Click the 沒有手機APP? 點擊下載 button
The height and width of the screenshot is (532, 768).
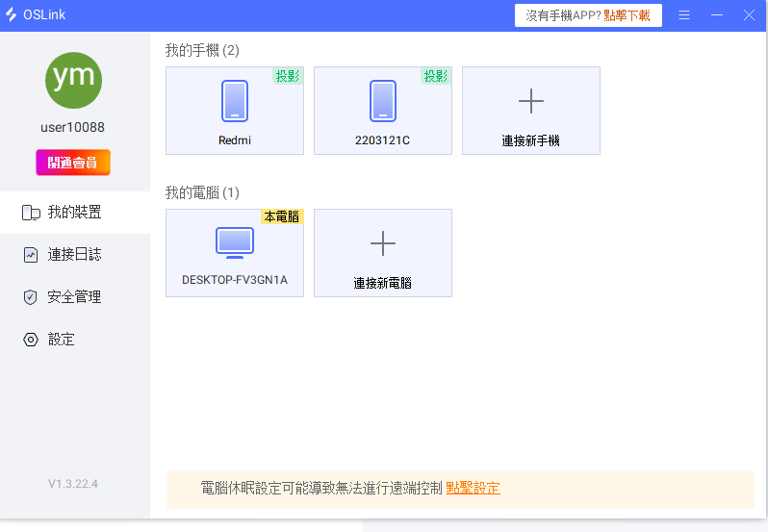tap(588, 15)
